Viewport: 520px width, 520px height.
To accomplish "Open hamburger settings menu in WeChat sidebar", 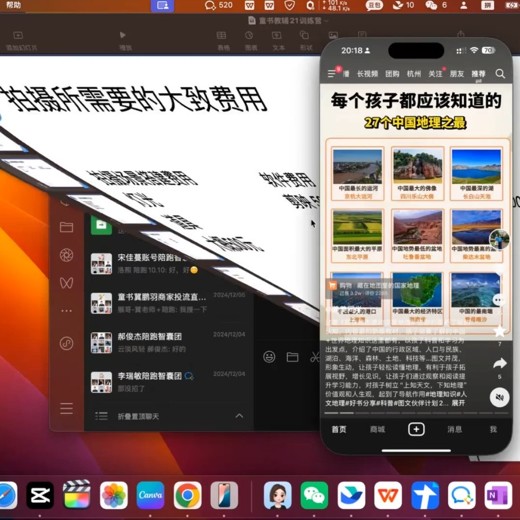I will pyautogui.click(x=66, y=408).
